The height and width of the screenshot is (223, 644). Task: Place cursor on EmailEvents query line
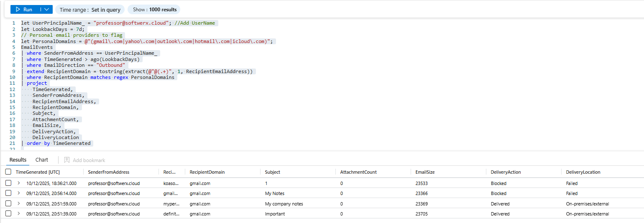37,47
